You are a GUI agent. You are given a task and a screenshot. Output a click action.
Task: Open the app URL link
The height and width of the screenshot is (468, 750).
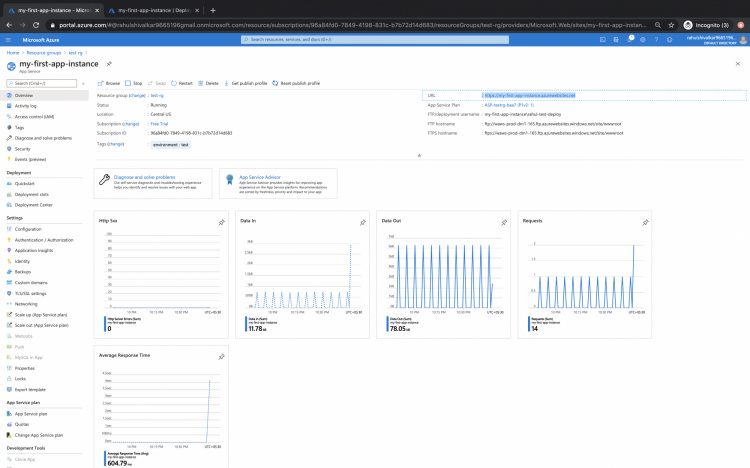coord(529,95)
